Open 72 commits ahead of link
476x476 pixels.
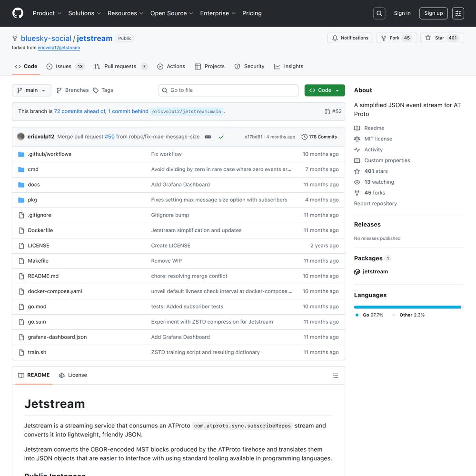[80, 111]
